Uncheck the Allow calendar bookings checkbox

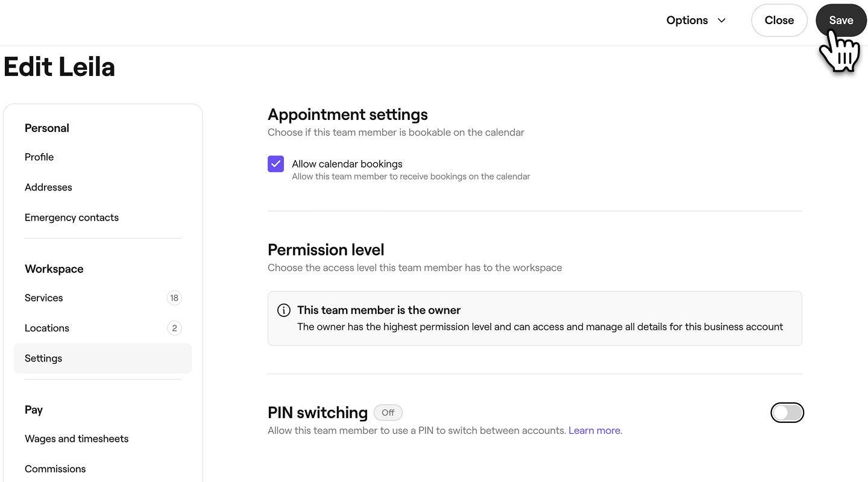275,164
